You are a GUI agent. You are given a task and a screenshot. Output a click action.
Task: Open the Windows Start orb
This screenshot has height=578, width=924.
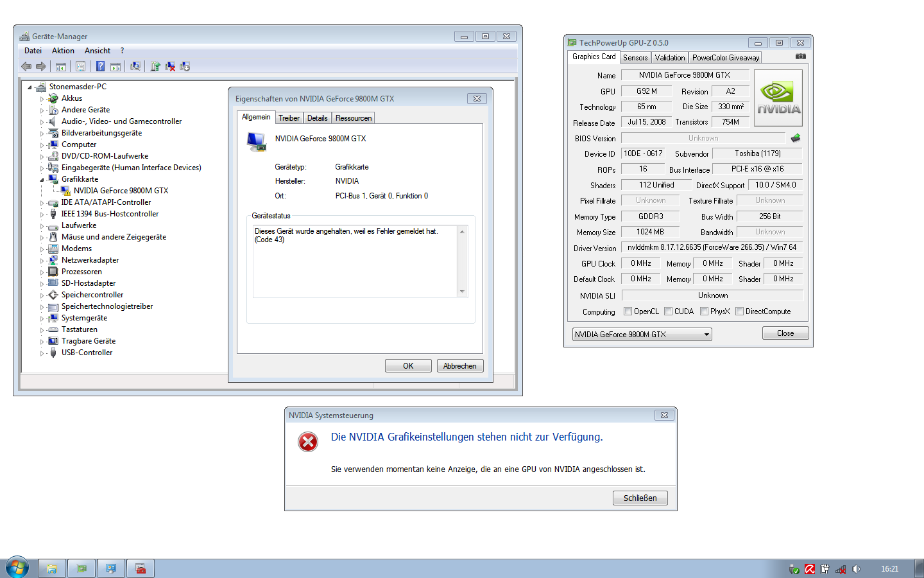17,568
